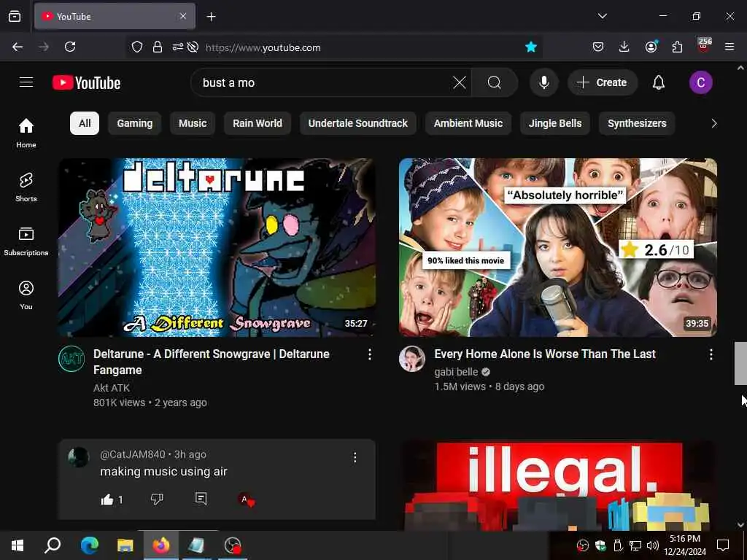This screenshot has height=560, width=747.
Task: Open the notifications bell
Action: 659,82
